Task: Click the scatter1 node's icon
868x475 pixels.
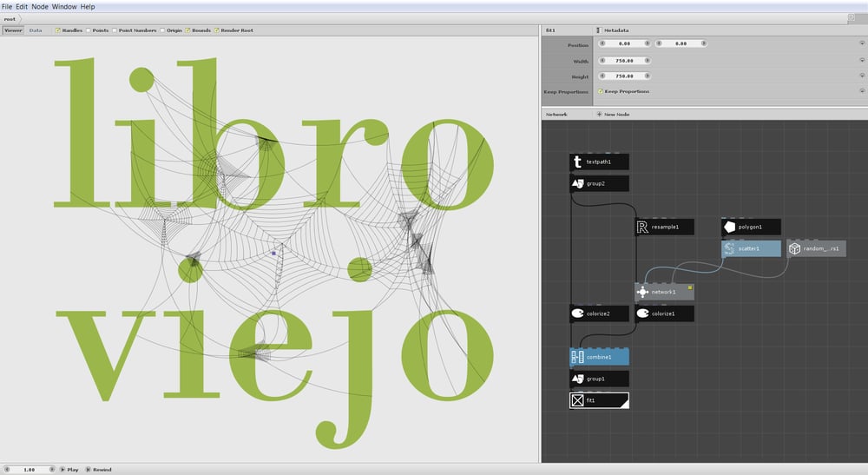Action: (730, 248)
